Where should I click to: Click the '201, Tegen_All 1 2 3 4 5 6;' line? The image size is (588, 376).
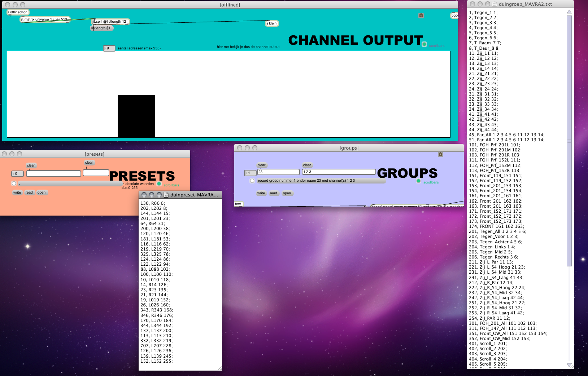coord(497,231)
